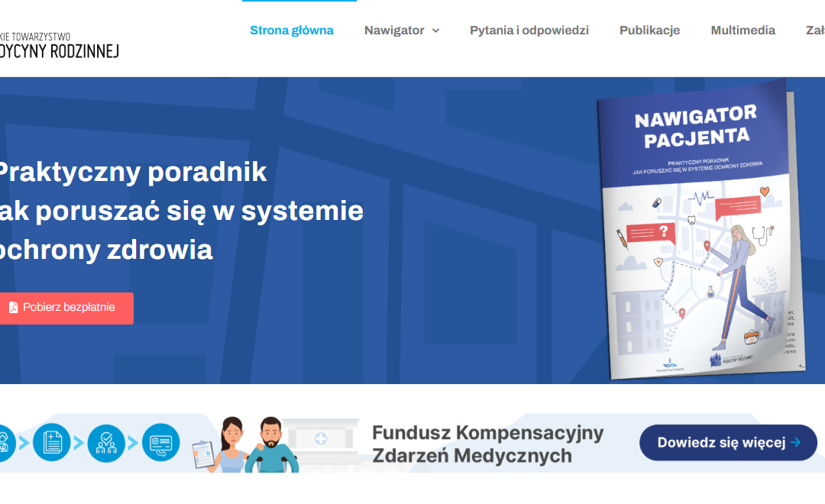Click the Towarzystwo Medycyny Rodzinnej logo
The image size is (825, 504).
(61, 42)
